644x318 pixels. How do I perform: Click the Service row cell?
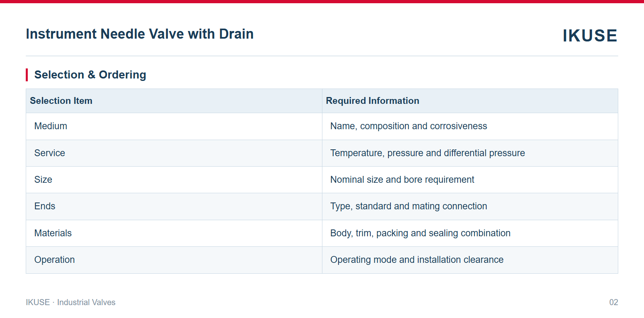[x=174, y=153]
